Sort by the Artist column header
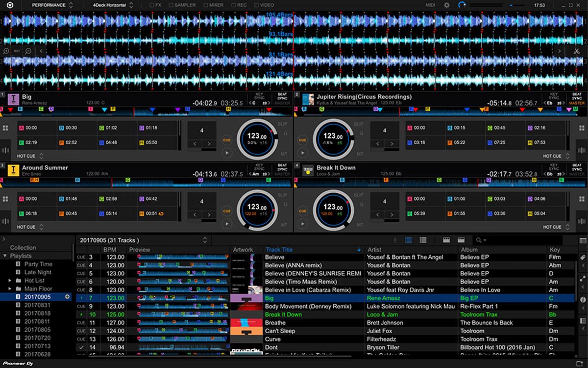This screenshot has width=588, height=368. click(x=411, y=250)
